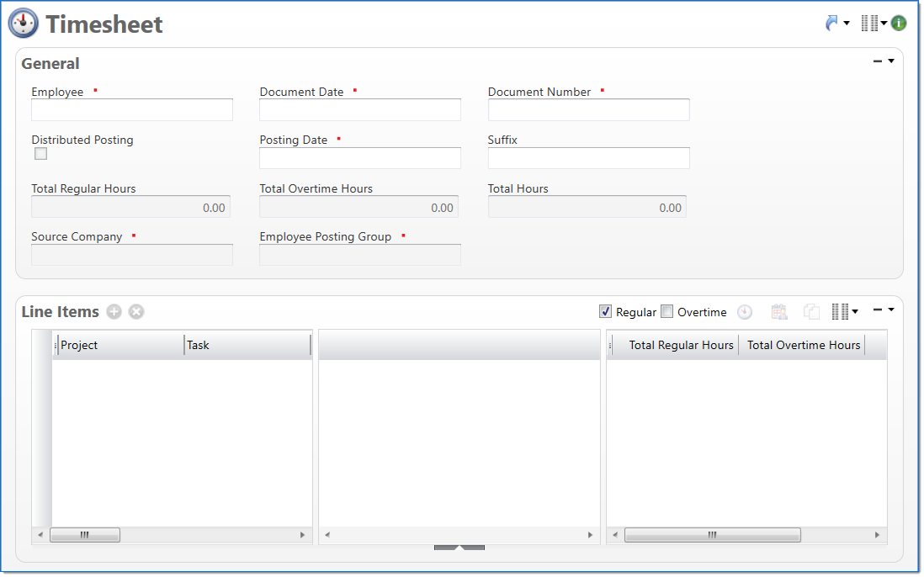Click the remove line item X icon

(136, 312)
